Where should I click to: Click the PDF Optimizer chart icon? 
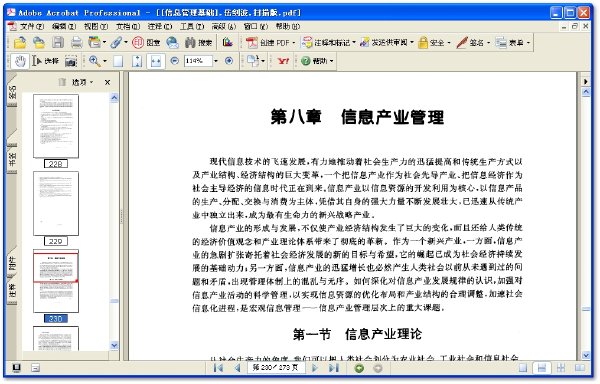click(228, 42)
